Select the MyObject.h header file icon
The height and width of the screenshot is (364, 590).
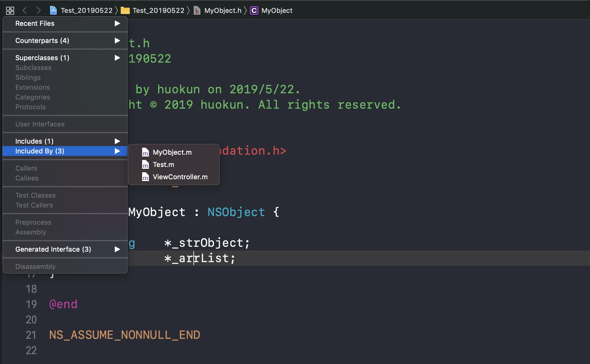point(197,10)
